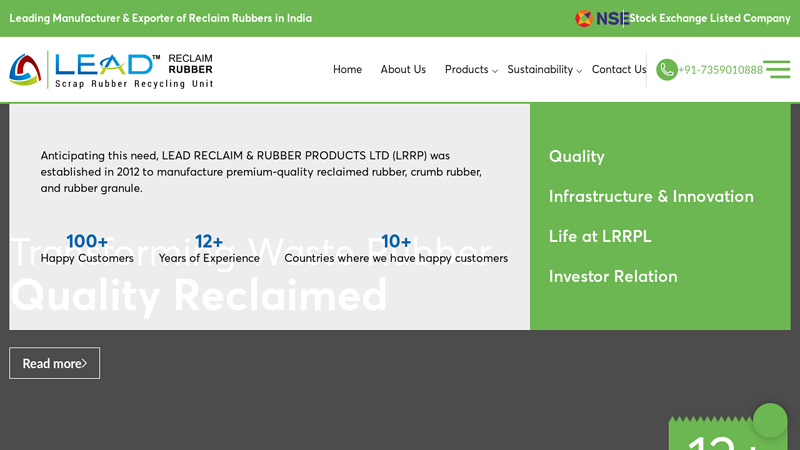800x450 pixels.
Task: Open the Life at LRRPL link
Action: 600,236
